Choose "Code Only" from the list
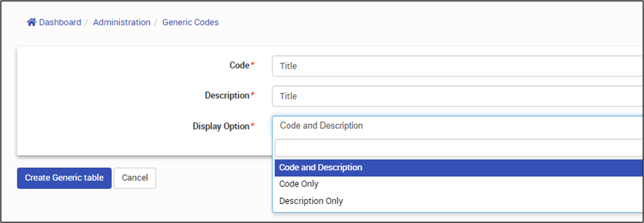 pyautogui.click(x=299, y=184)
